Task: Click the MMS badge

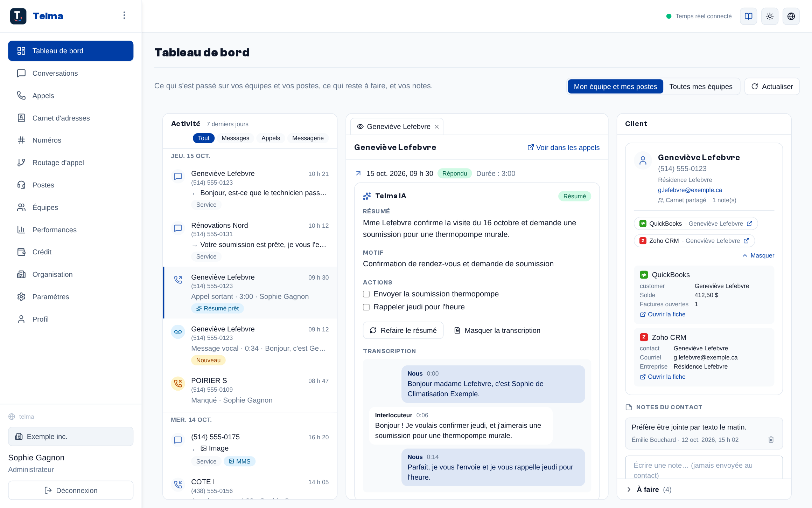Action: pyautogui.click(x=240, y=461)
